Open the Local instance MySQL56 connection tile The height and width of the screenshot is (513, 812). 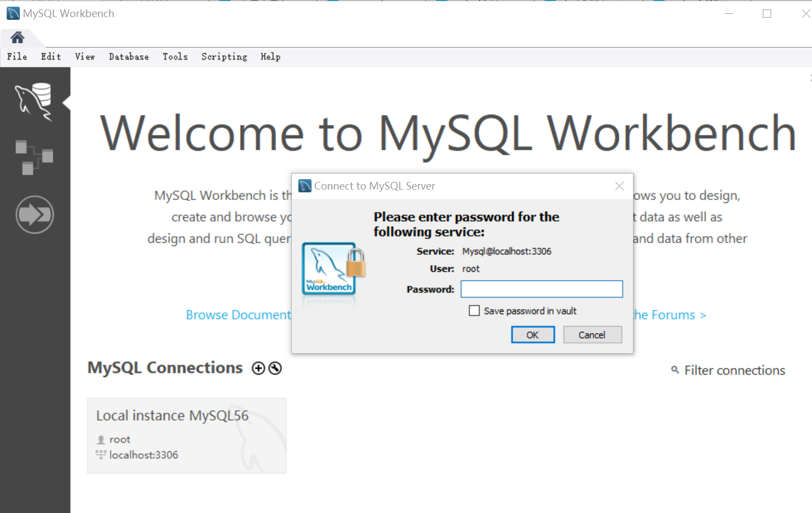[x=187, y=436]
